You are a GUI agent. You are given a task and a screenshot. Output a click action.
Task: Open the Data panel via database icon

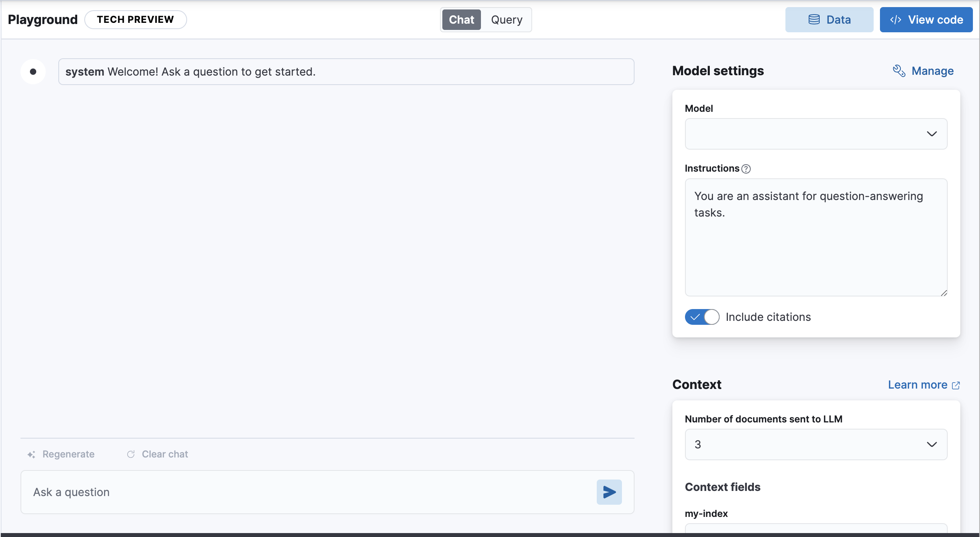(814, 19)
